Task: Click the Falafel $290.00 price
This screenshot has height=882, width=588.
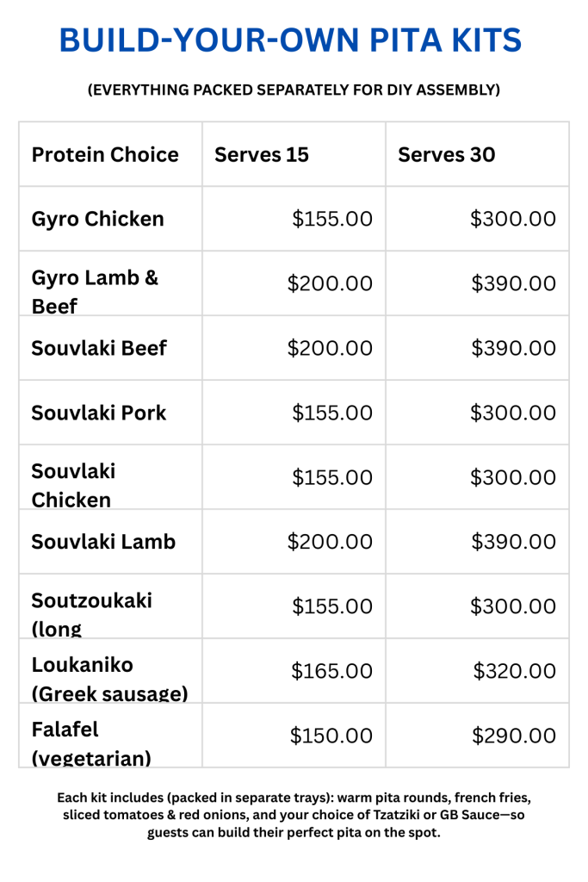Action: click(514, 736)
